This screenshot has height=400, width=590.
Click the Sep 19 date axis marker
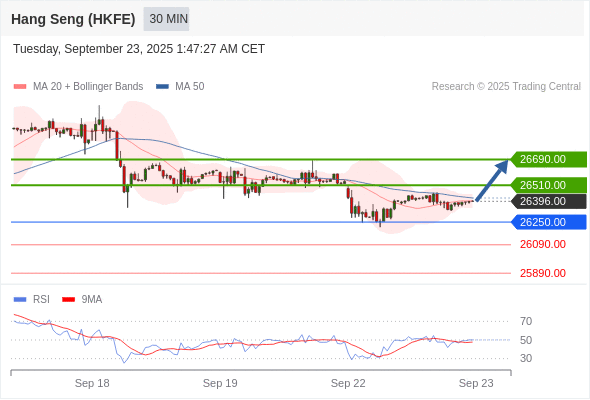220,383
